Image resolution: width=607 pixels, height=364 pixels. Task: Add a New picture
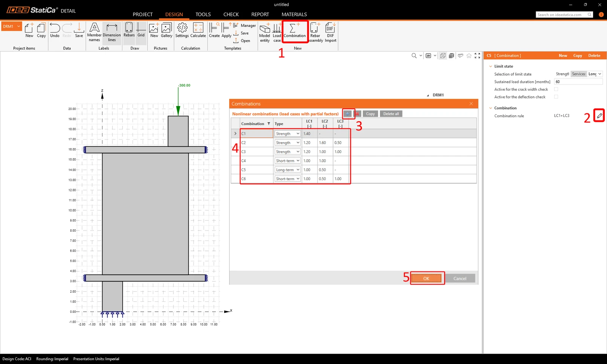tap(154, 30)
